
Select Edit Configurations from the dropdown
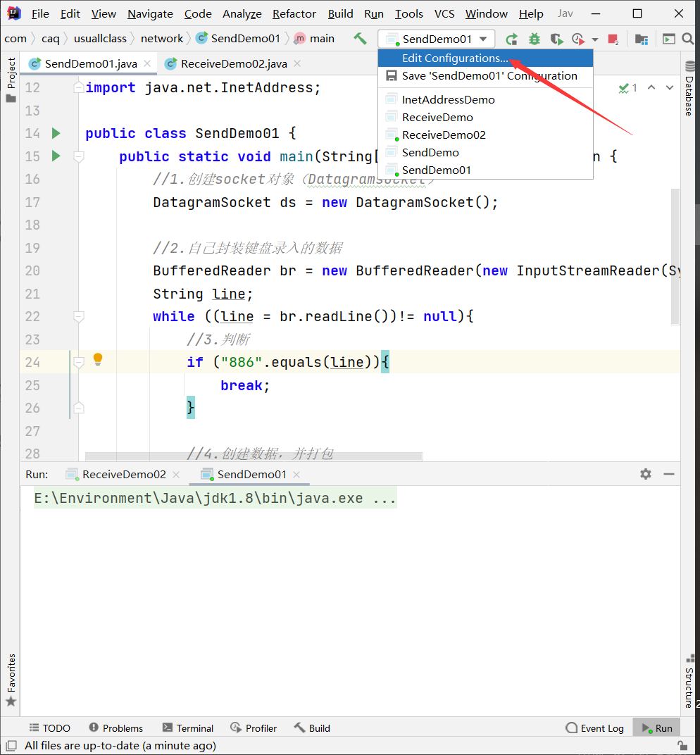tap(463, 58)
